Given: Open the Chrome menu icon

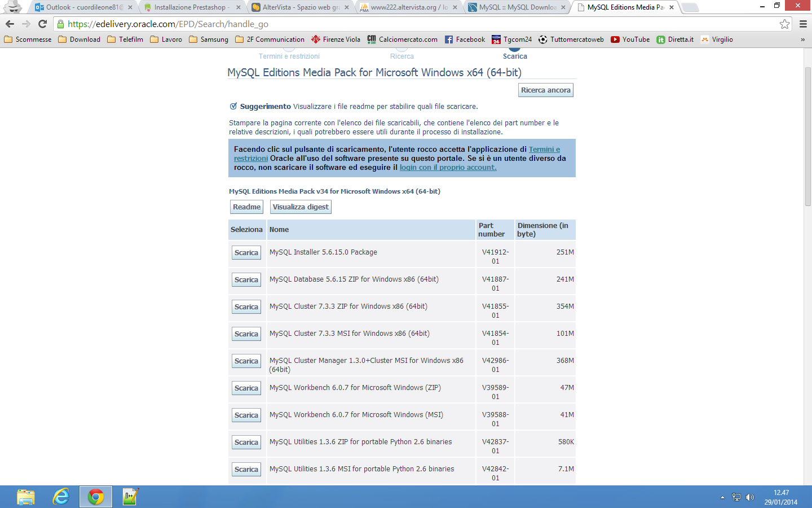Looking at the screenshot, I should pos(803,24).
